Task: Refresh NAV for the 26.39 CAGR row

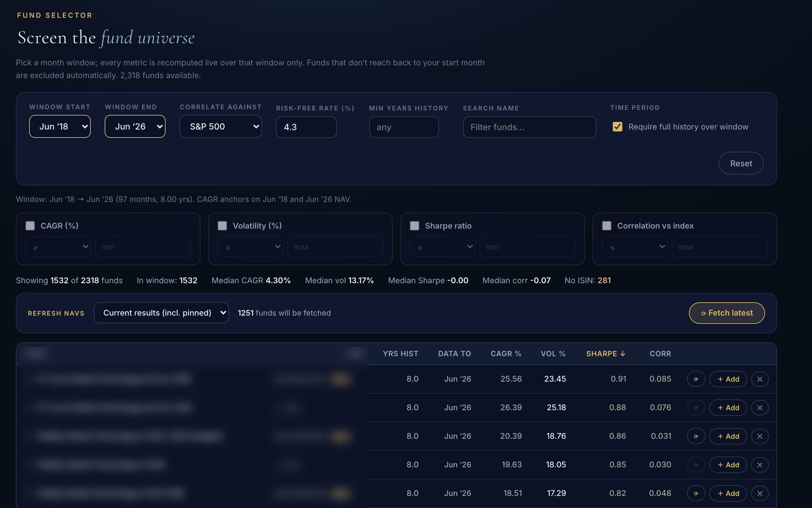Action: pyautogui.click(x=696, y=408)
